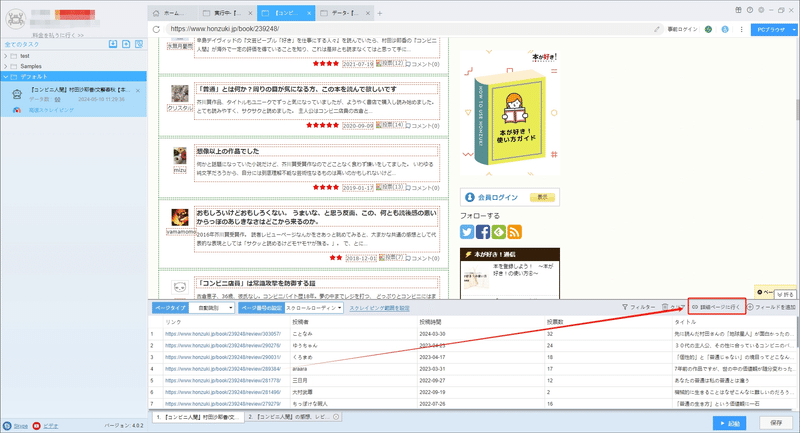Click フィールドを追加 plus button
Viewport: 800px width, 433px height.
point(771,307)
